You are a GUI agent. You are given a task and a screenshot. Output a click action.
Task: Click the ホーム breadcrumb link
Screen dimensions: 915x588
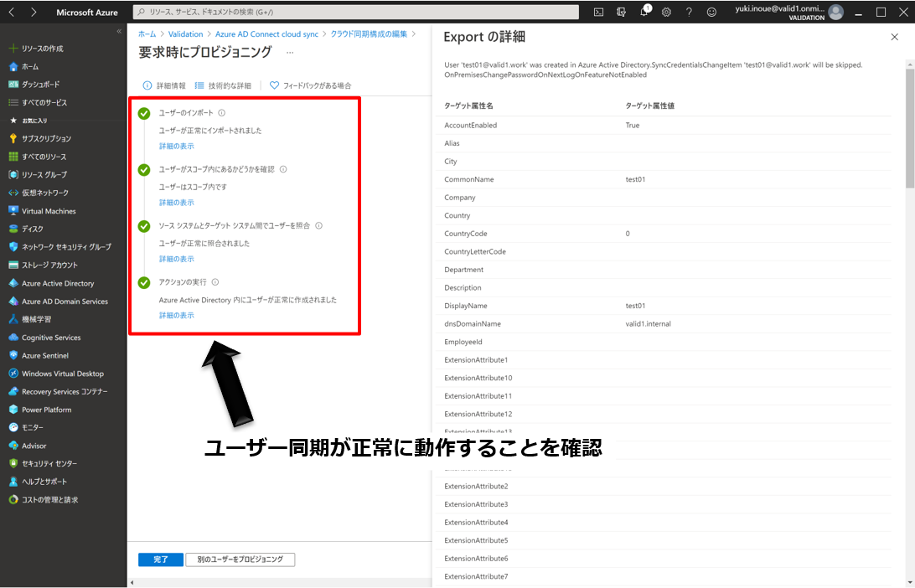(147, 34)
